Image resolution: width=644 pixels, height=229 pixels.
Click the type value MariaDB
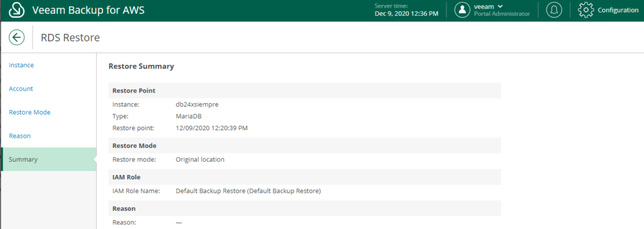click(x=189, y=116)
